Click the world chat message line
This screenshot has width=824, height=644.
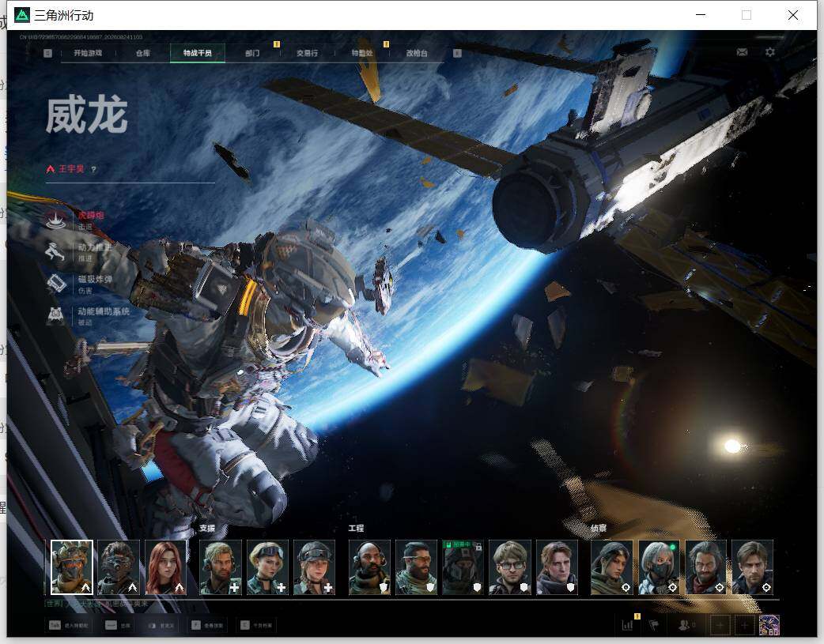[x=96, y=604]
